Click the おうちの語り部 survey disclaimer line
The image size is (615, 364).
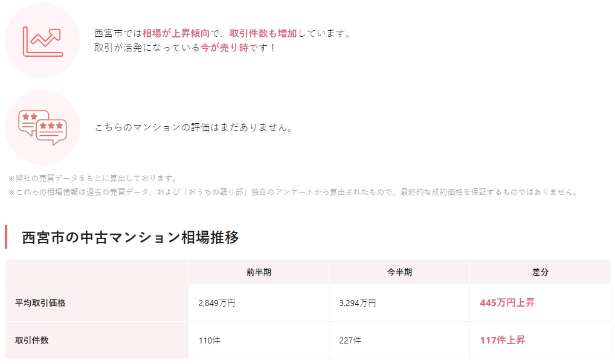coord(292,192)
